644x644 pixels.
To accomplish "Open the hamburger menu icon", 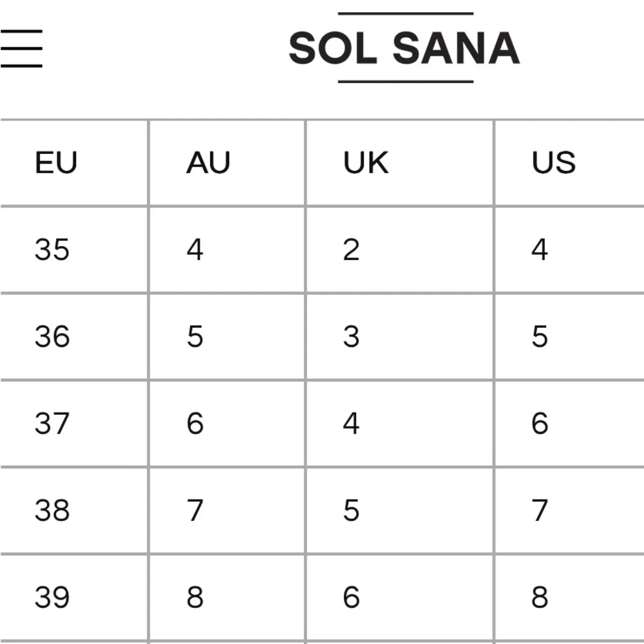I will (21, 48).
